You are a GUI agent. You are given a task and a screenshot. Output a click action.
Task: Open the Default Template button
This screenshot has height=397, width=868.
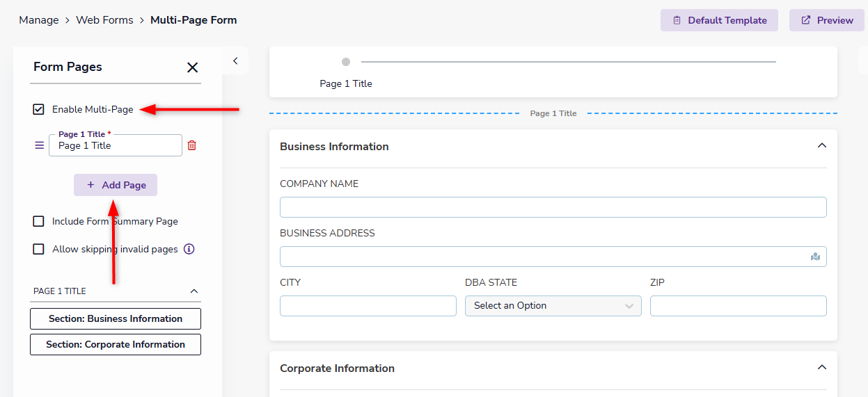click(720, 20)
